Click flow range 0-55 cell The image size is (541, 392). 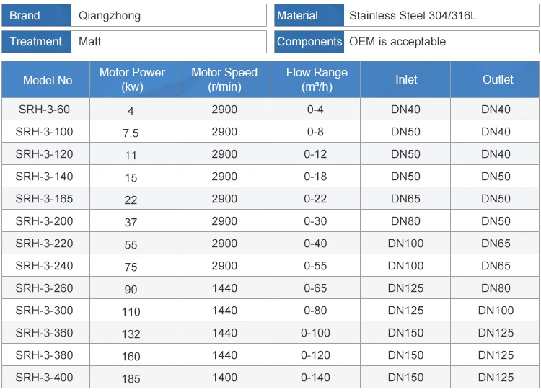click(315, 266)
